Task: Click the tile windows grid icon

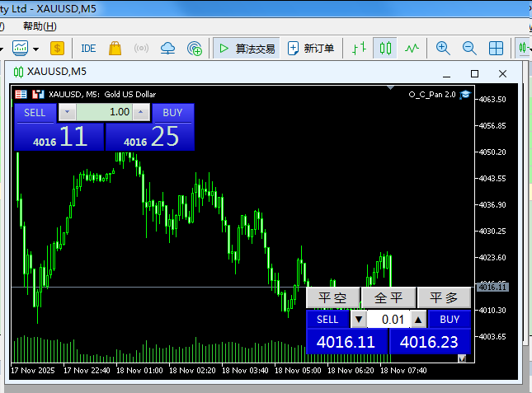Action: pyautogui.click(x=496, y=49)
